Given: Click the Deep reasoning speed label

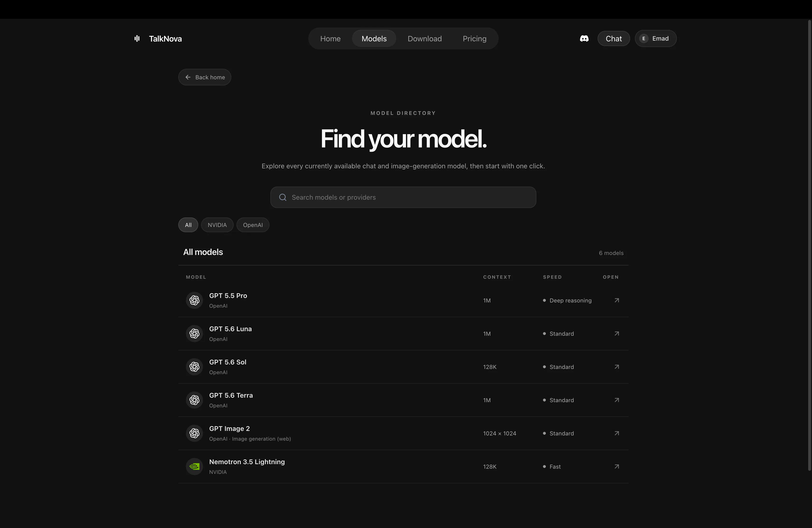Looking at the screenshot, I should pyautogui.click(x=571, y=301).
